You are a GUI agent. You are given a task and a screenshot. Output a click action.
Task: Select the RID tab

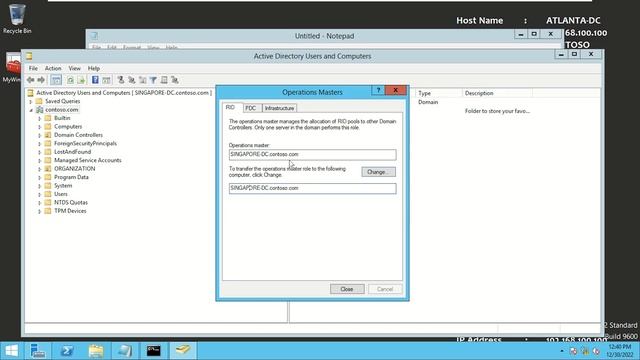pos(231,107)
